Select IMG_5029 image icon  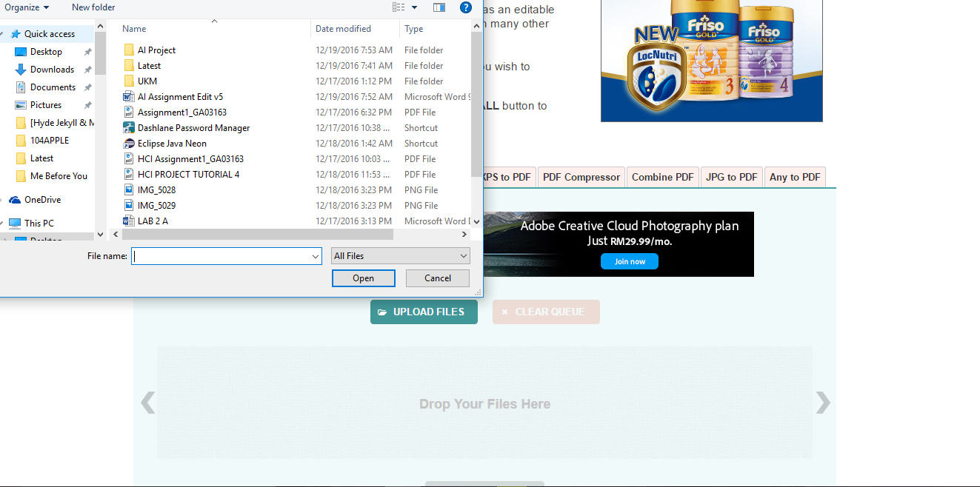click(129, 206)
